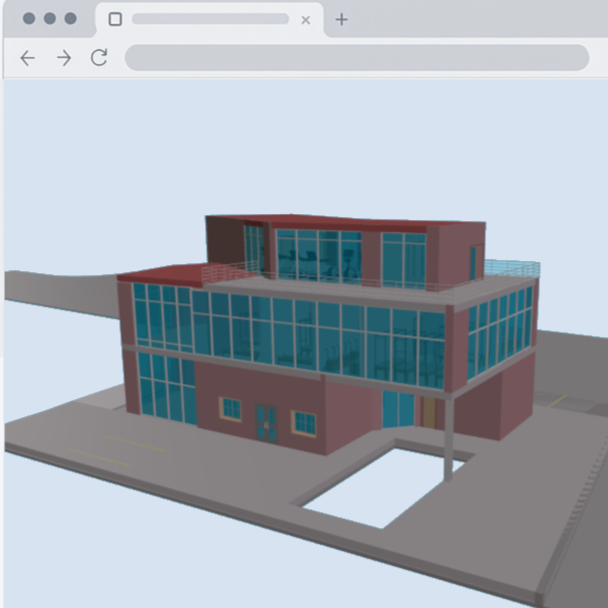
Task: Click the back arrow navigation icon
Action: tap(27, 58)
